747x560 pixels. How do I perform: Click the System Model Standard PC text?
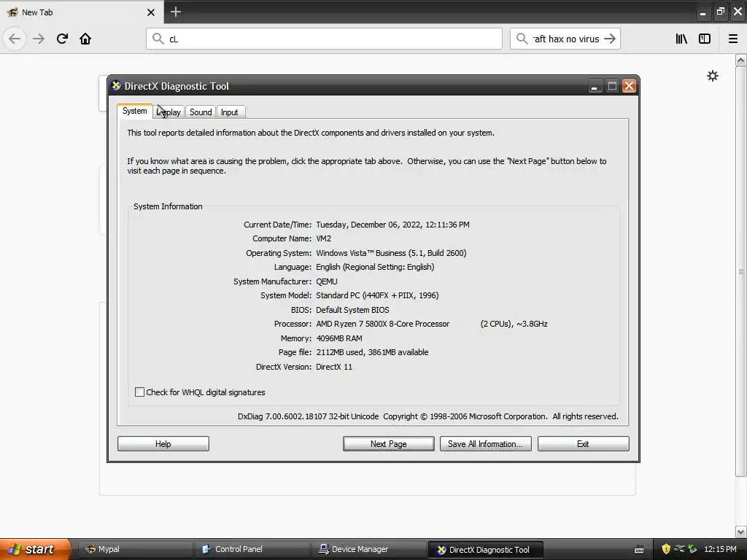pos(377,295)
